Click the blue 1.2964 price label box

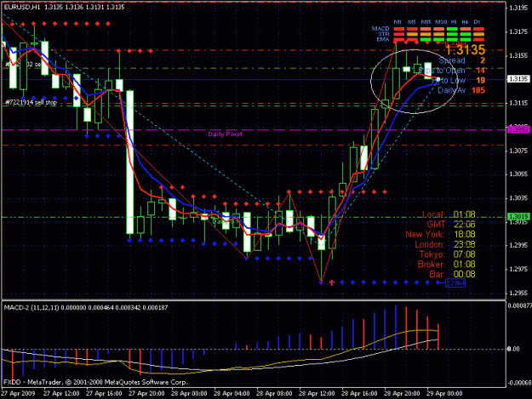(x=455, y=282)
